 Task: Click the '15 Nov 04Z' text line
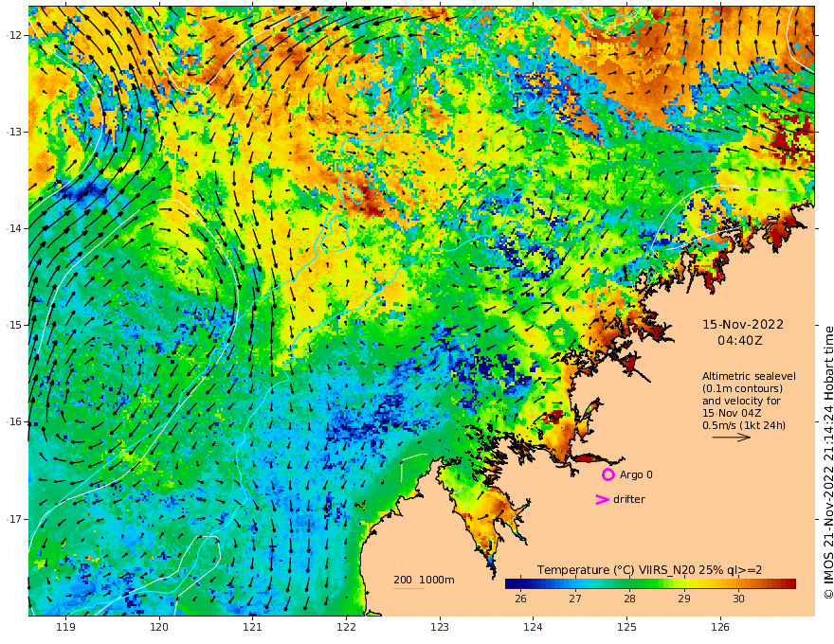pyautogui.click(x=732, y=413)
